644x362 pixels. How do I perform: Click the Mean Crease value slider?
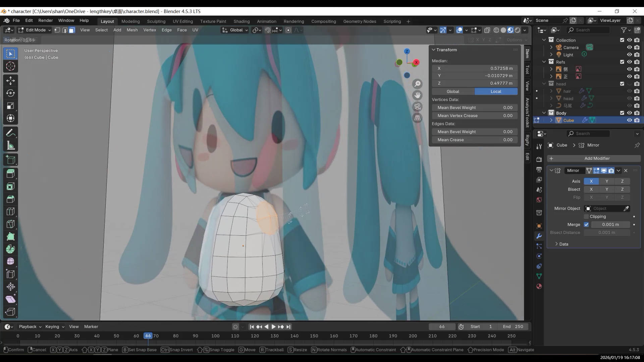click(x=474, y=140)
